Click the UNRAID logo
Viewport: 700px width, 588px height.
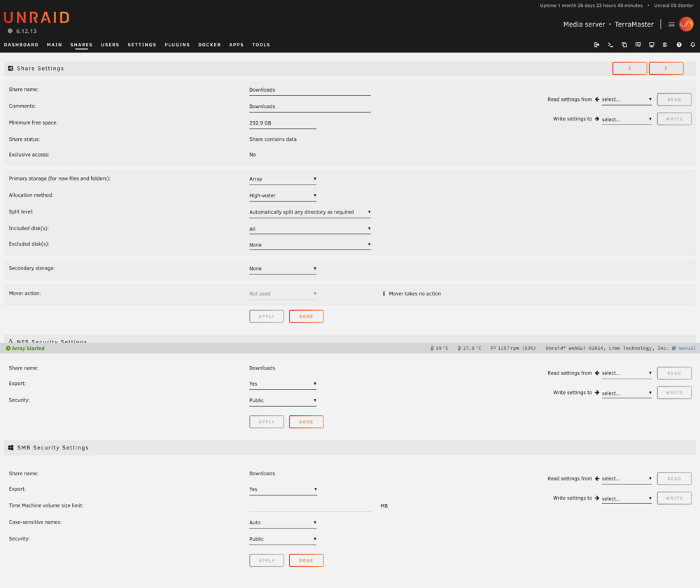[36, 18]
